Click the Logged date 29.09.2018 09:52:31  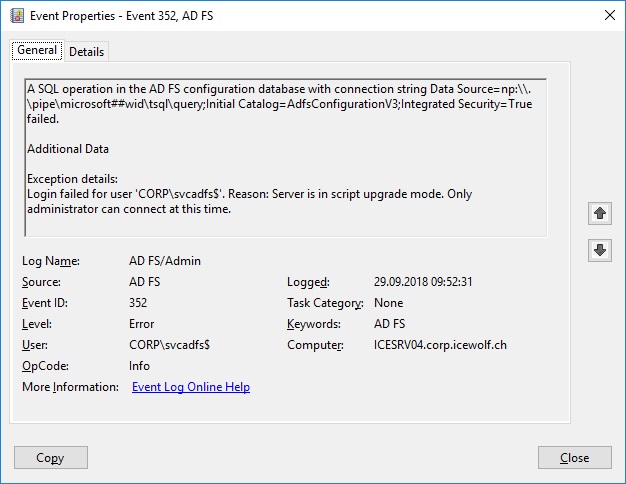[423, 282]
